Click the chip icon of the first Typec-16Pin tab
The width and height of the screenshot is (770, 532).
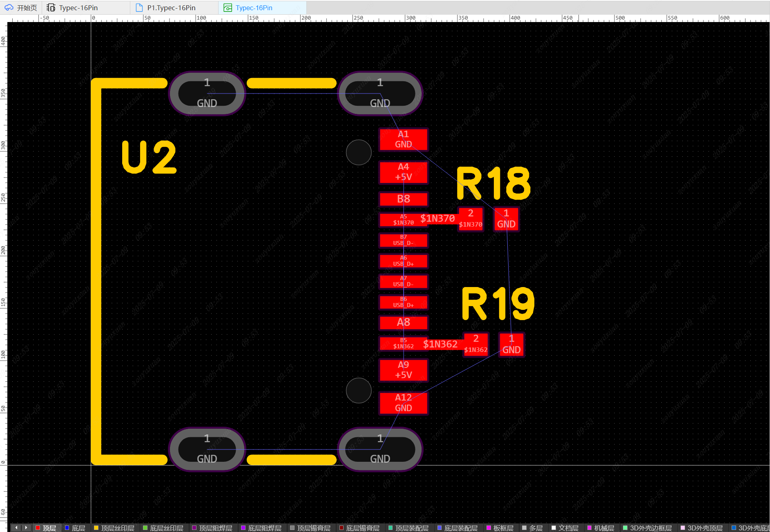(x=51, y=8)
